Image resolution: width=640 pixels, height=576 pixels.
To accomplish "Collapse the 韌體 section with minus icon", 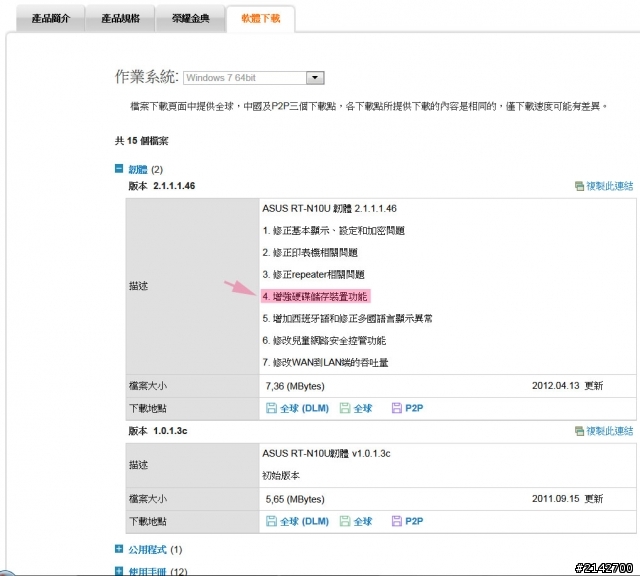I will point(119,169).
